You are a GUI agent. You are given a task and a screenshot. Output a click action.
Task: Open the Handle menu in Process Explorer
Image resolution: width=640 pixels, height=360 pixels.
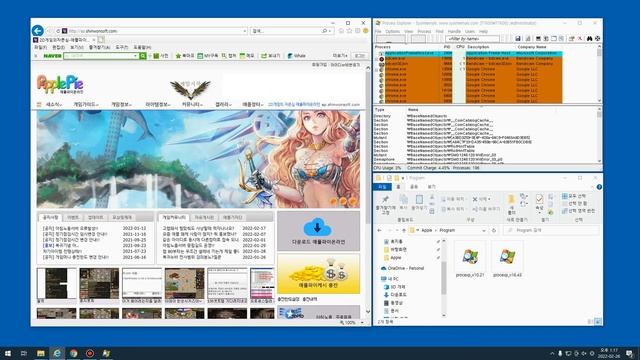point(454,31)
